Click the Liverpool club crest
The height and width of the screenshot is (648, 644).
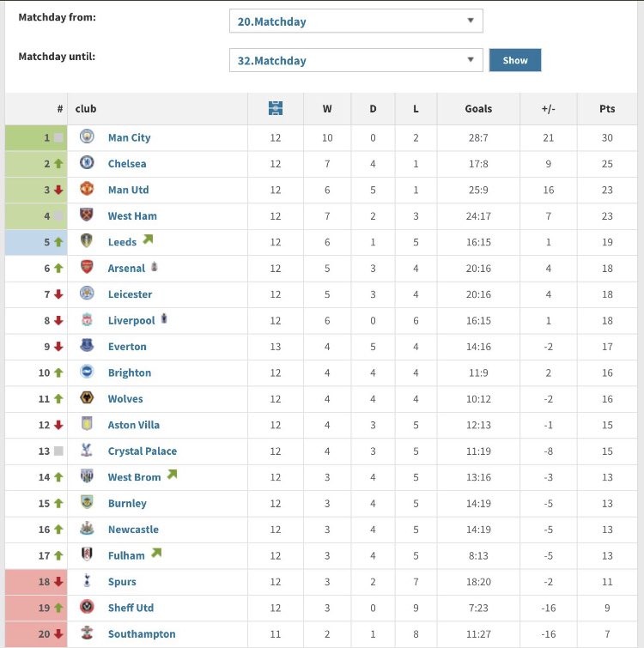[x=87, y=320]
